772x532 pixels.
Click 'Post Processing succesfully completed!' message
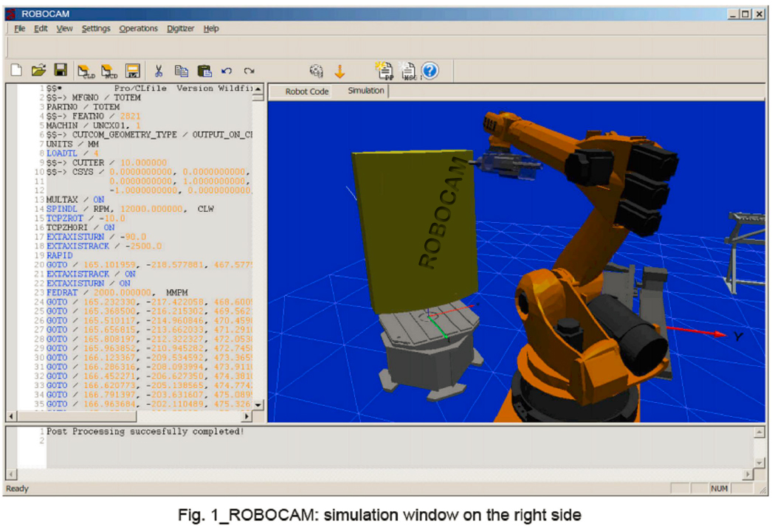click(x=145, y=432)
